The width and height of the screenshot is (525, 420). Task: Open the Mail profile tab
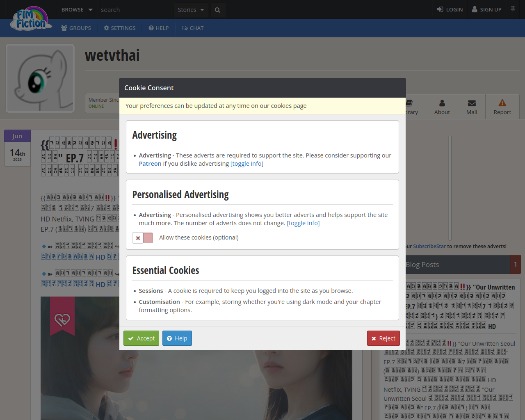pyautogui.click(x=472, y=107)
